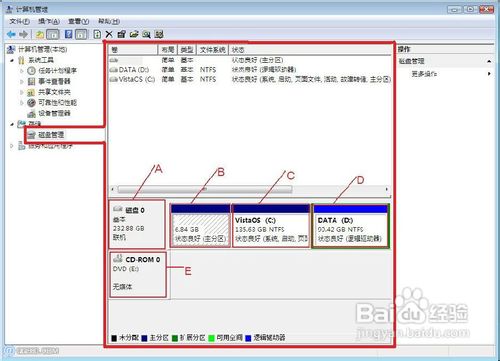Expand the 事件查看器 tree node arrow
Screen dimensions: 500x361
coord(21,82)
